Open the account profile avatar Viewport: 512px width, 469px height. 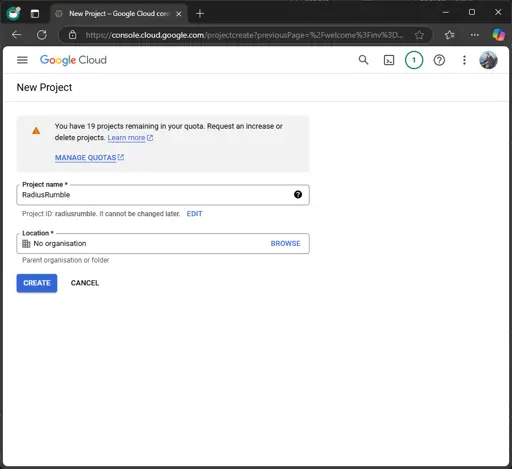click(488, 60)
